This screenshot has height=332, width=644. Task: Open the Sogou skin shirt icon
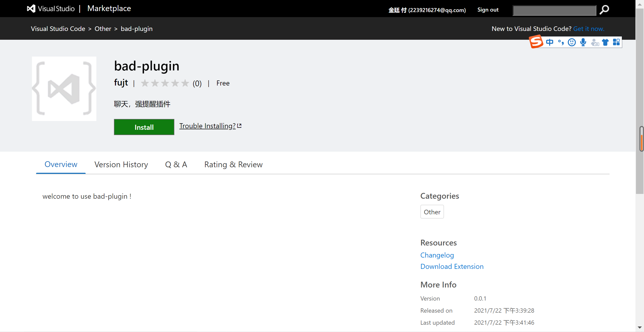click(x=605, y=42)
